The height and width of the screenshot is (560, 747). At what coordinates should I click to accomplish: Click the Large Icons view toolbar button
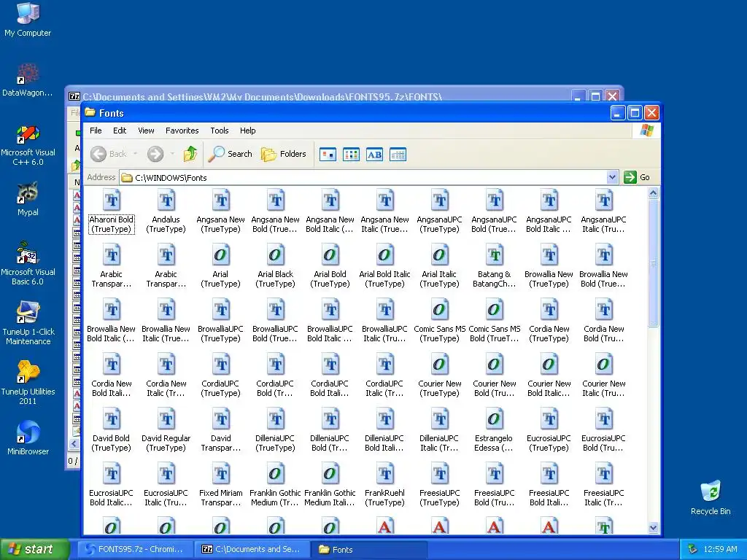pos(328,155)
